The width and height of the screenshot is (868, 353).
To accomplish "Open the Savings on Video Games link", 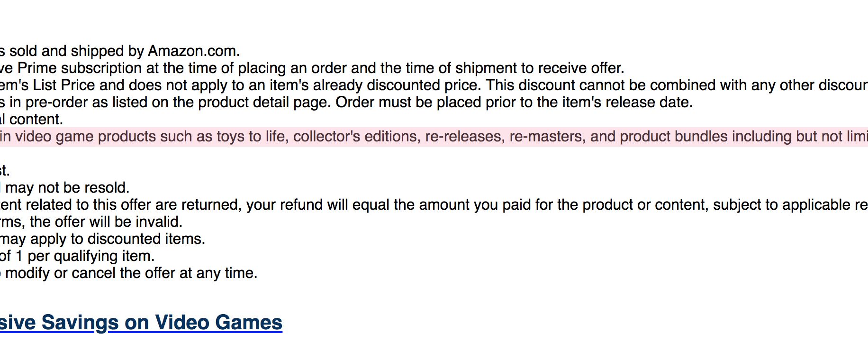I will pos(141,323).
